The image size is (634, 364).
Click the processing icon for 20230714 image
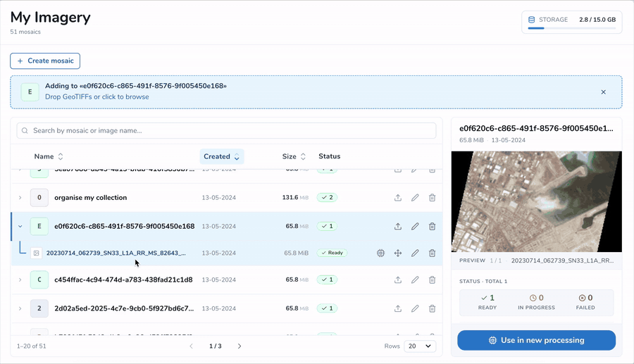(380, 253)
